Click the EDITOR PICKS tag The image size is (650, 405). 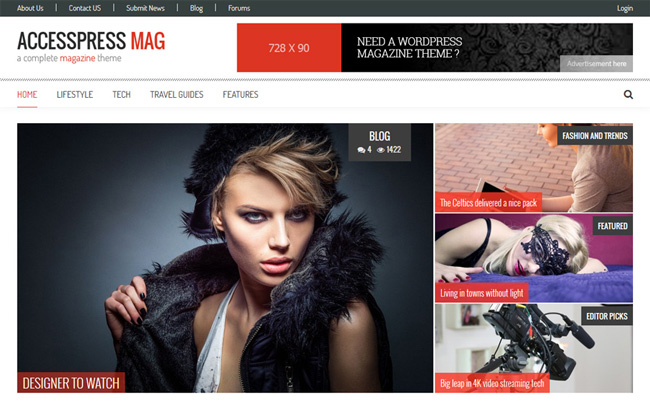coord(607,316)
